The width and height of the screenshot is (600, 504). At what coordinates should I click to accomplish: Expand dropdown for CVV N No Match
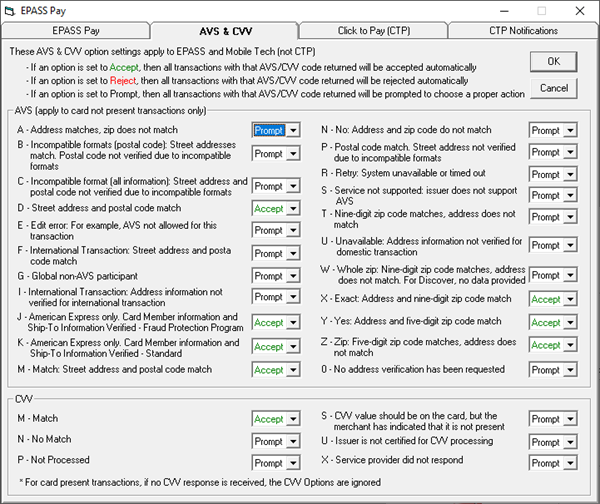pos(293,442)
